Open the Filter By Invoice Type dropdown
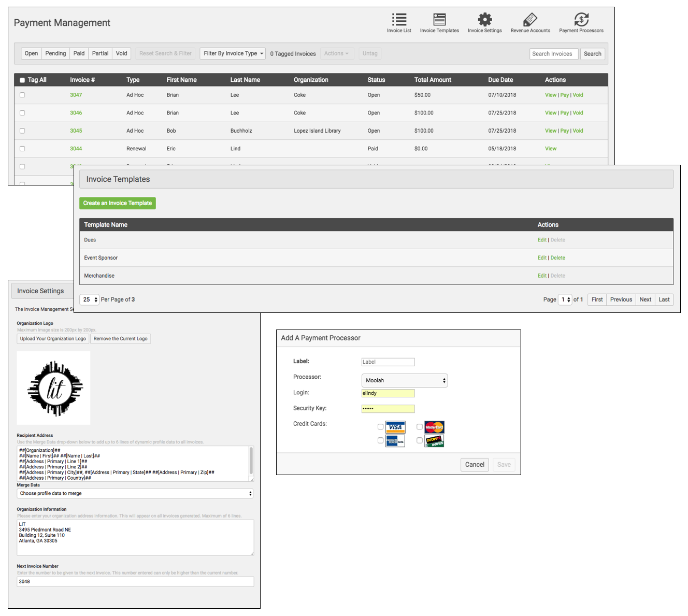 (233, 53)
